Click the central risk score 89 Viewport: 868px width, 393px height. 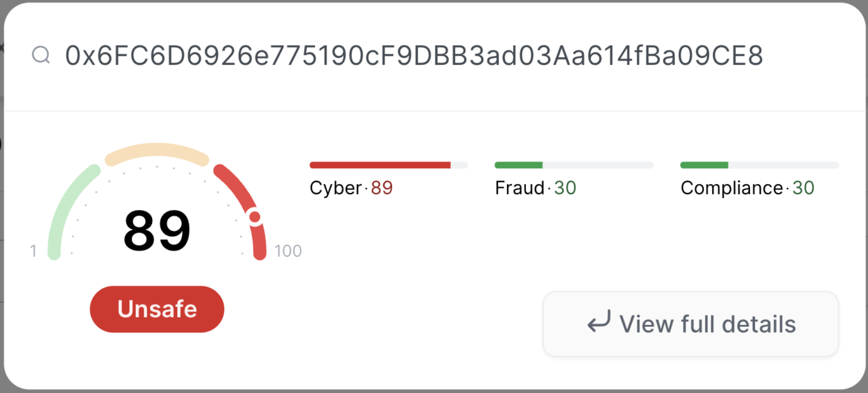coord(157,229)
